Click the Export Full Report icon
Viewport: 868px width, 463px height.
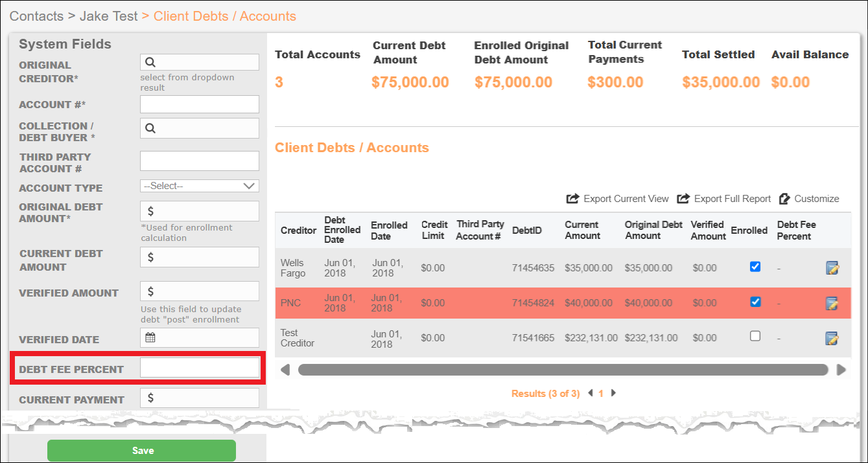(683, 199)
